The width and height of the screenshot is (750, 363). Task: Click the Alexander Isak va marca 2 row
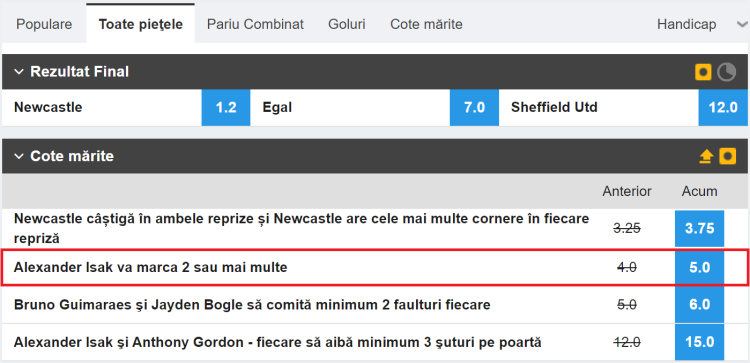[x=375, y=267]
